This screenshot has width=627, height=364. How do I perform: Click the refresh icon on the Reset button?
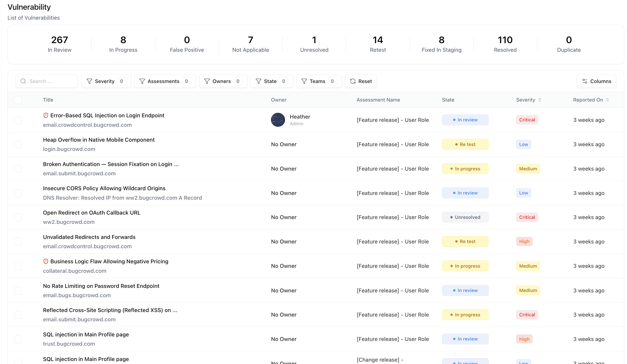coord(353,81)
